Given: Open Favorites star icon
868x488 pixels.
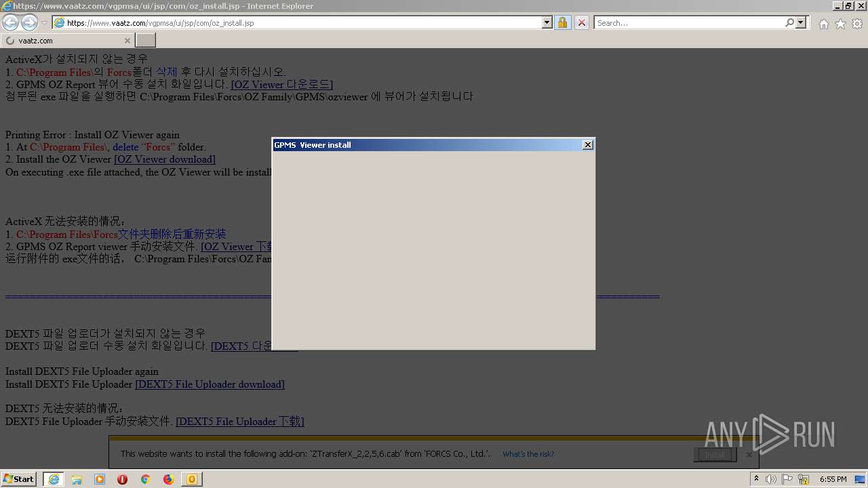Looking at the screenshot, I should tap(840, 24).
